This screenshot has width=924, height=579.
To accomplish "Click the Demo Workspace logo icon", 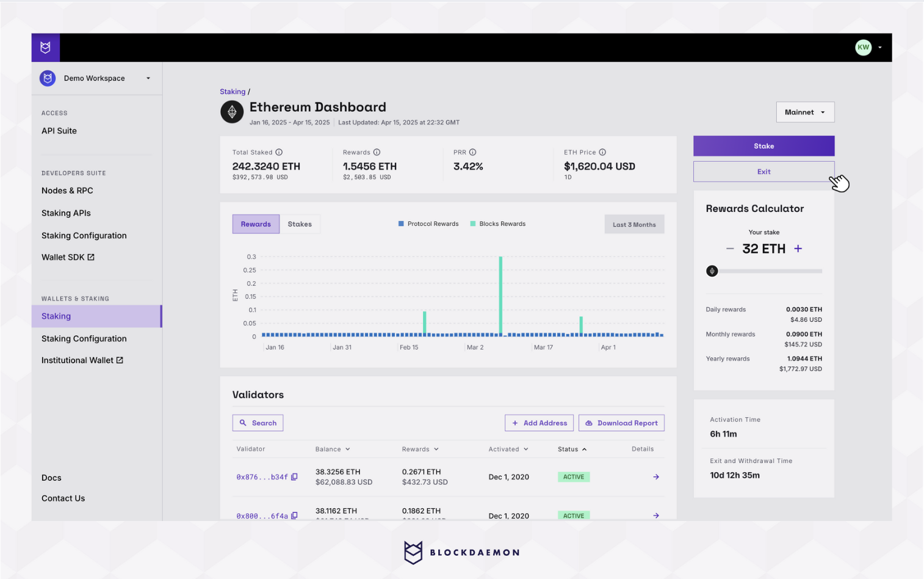I will [48, 78].
